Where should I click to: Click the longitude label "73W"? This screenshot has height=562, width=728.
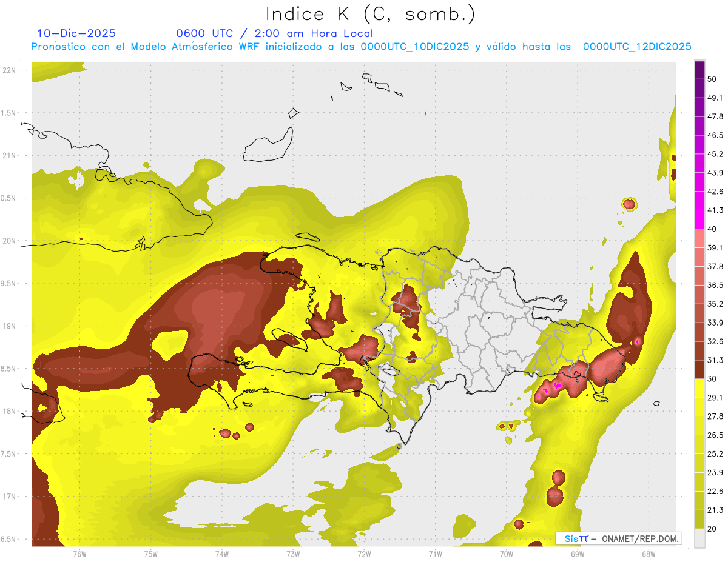click(293, 554)
